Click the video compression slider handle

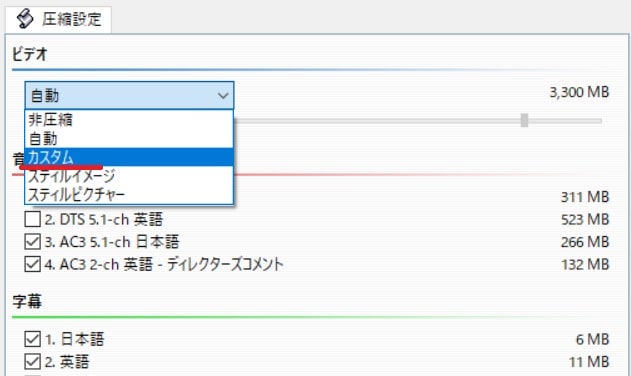[x=524, y=120]
